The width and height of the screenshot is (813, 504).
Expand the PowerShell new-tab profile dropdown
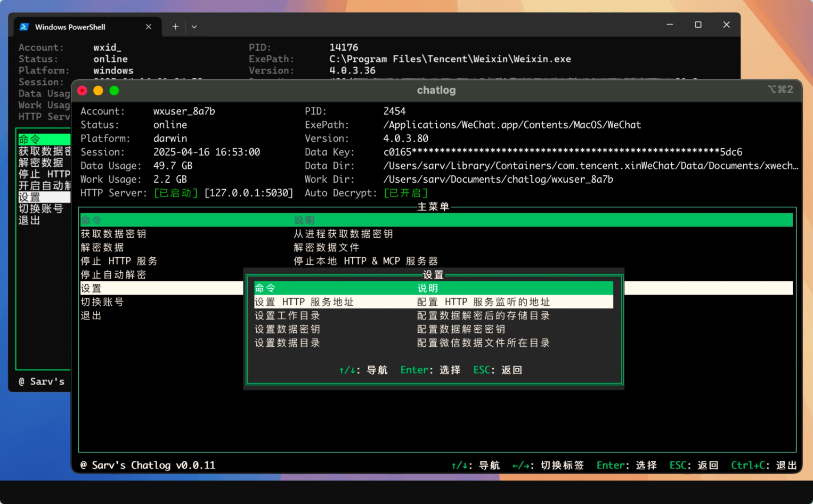click(x=194, y=27)
